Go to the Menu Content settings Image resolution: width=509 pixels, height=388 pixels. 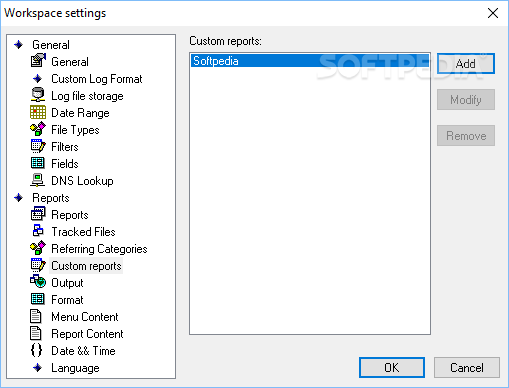pos(85,317)
